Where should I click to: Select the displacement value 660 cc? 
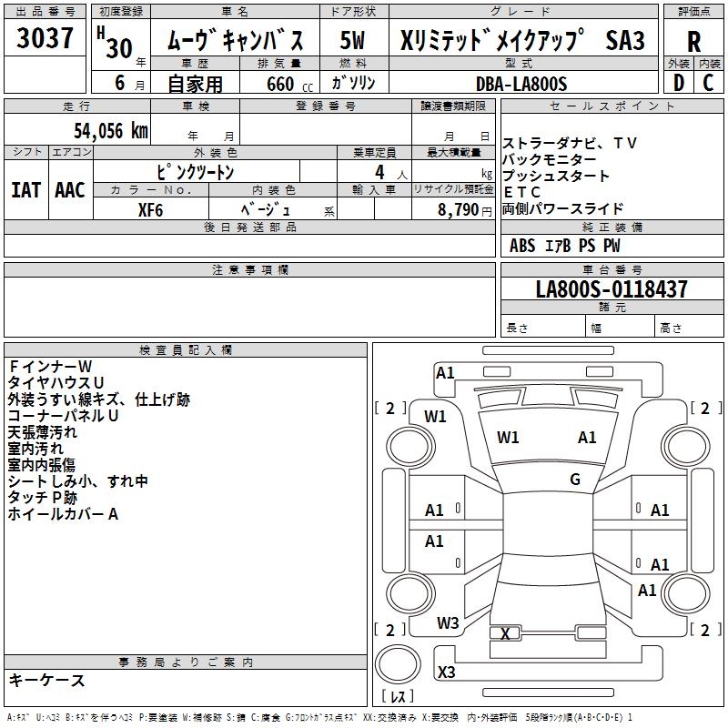[289, 84]
